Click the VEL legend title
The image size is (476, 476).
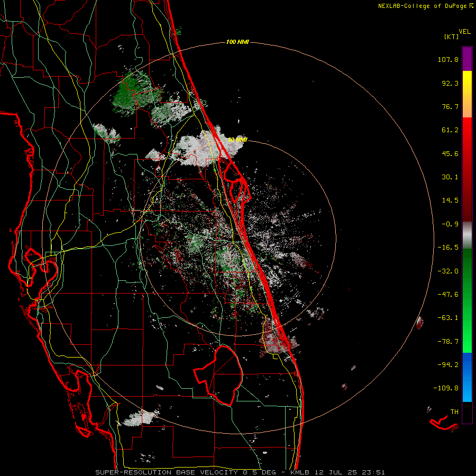click(464, 32)
